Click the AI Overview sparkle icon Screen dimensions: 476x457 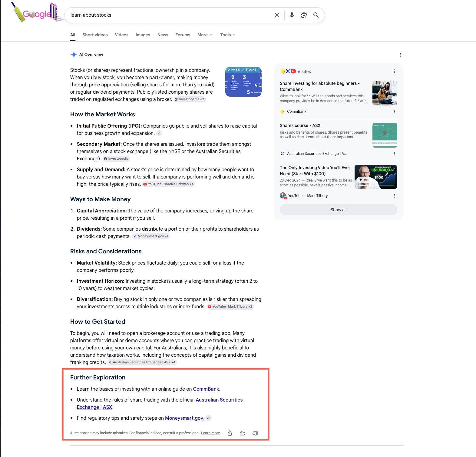(74, 55)
